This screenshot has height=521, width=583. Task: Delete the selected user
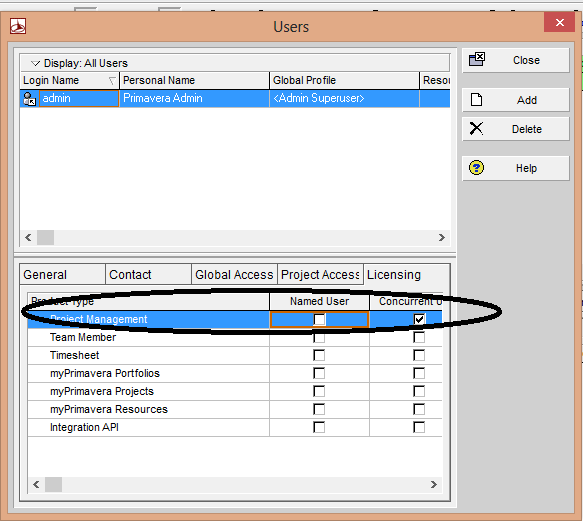tap(516, 129)
